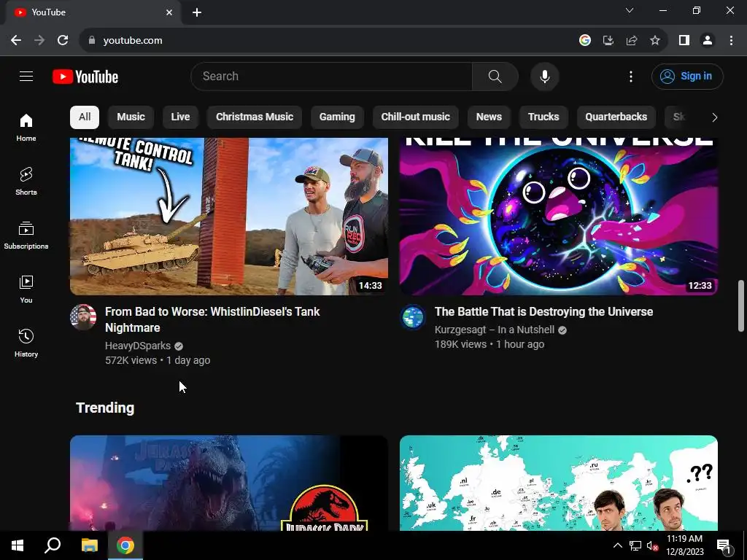Viewport: 747px width, 560px height.
Task: Open the Windows Start menu
Action: (18, 545)
